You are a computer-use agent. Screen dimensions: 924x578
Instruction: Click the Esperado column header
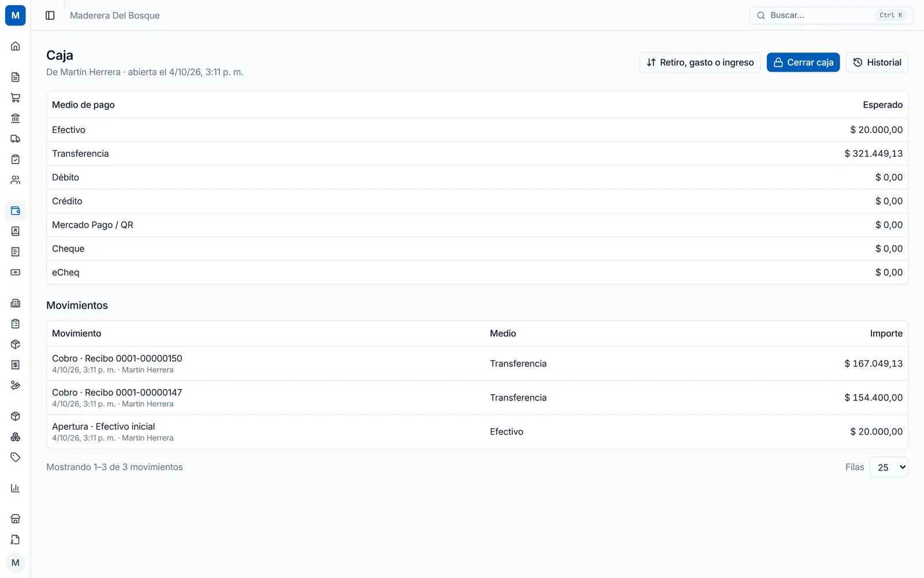(883, 105)
